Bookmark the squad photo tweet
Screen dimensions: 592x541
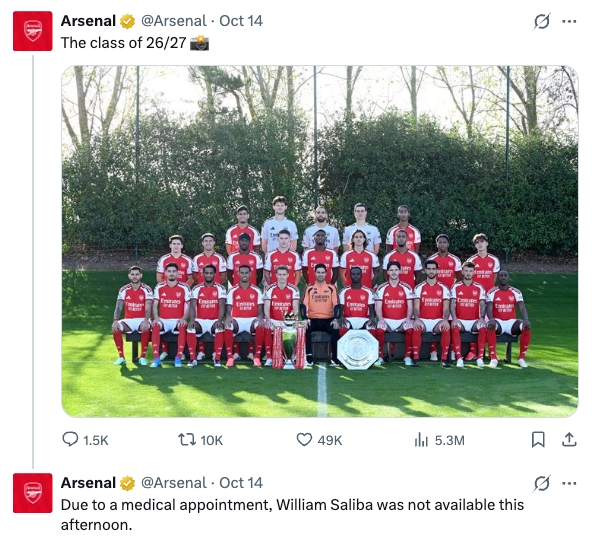tap(538, 440)
